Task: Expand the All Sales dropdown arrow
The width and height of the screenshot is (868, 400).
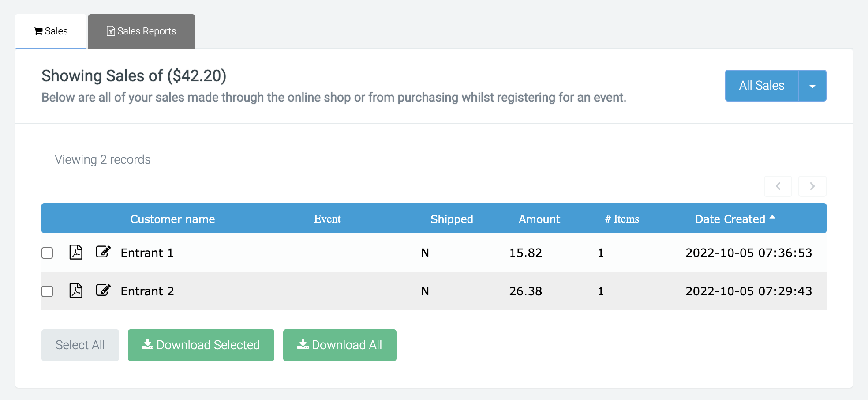Action: pos(812,86)
